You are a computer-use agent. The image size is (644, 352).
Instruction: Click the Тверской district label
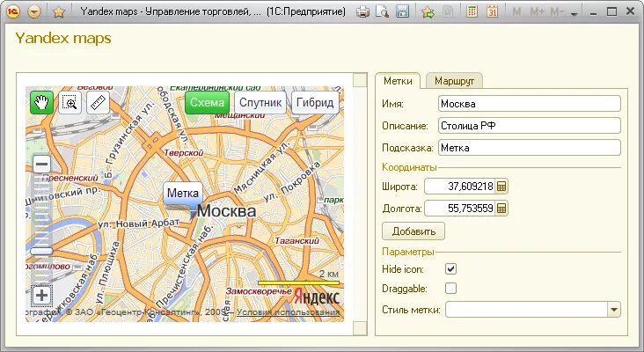(x=184, y=153)
